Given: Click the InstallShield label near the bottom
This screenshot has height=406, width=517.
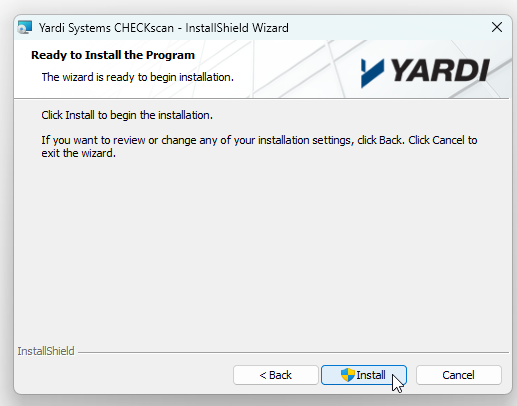Looking at the screenshot, I should tap(46, 351).
